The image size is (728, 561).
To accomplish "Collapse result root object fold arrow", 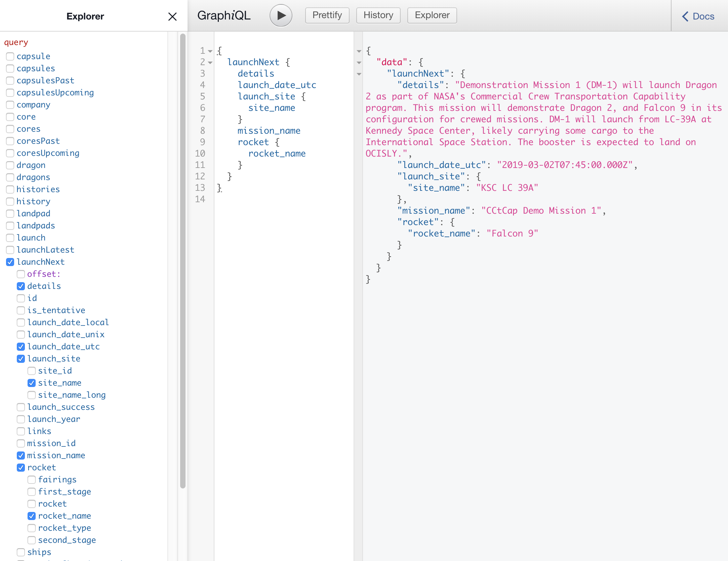I will pyautogui.click(x=359, y=51).
